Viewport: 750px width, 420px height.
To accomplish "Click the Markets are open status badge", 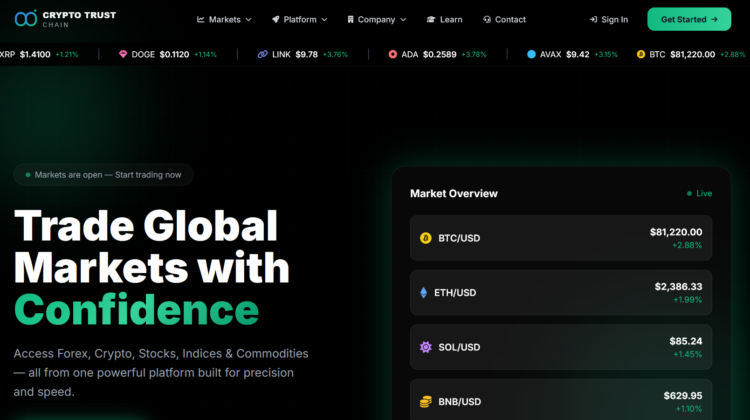I will point(103,175).
